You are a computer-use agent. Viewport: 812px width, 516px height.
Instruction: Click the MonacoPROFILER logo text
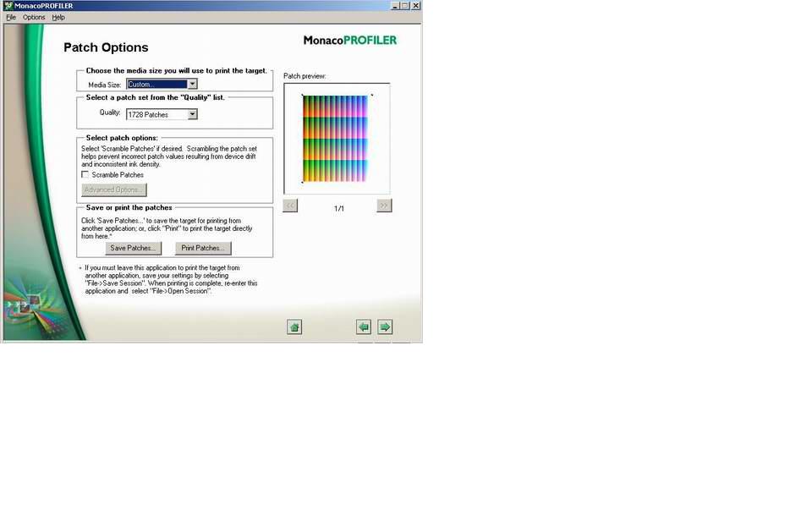(x=350, y=40)
